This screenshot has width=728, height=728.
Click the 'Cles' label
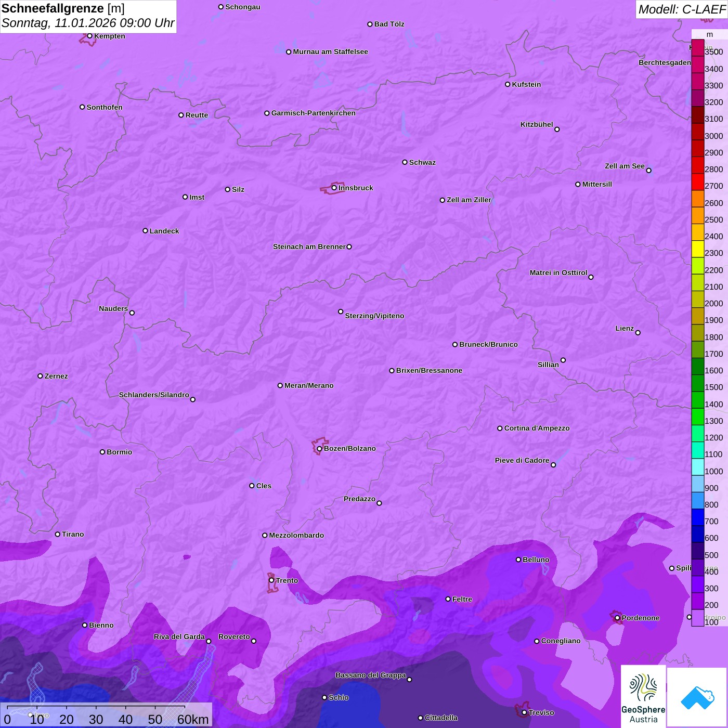coord(264,486)
